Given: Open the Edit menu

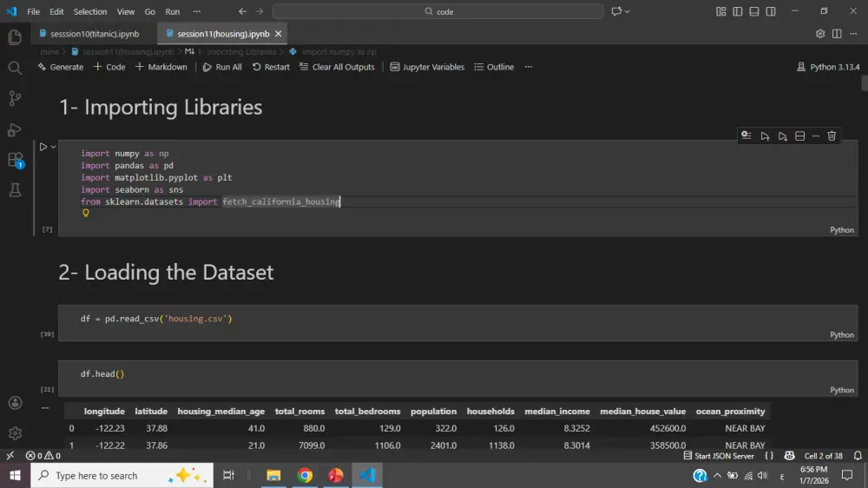Looking at the screenshot, I should coord(56,11).
